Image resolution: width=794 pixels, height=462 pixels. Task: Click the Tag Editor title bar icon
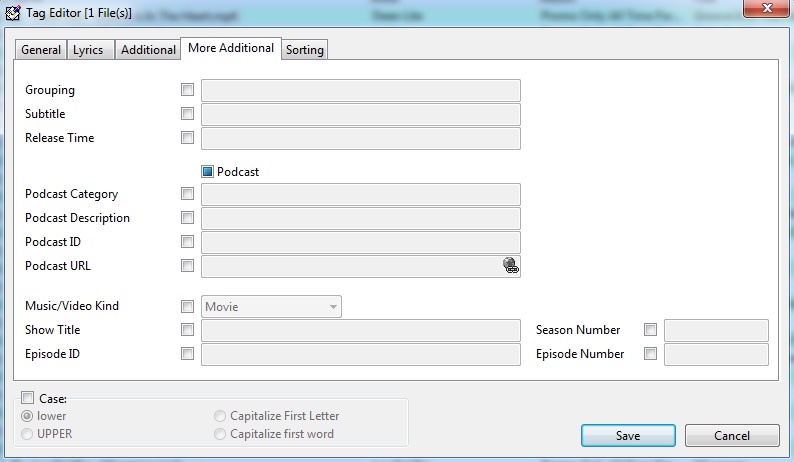point(13,12)
